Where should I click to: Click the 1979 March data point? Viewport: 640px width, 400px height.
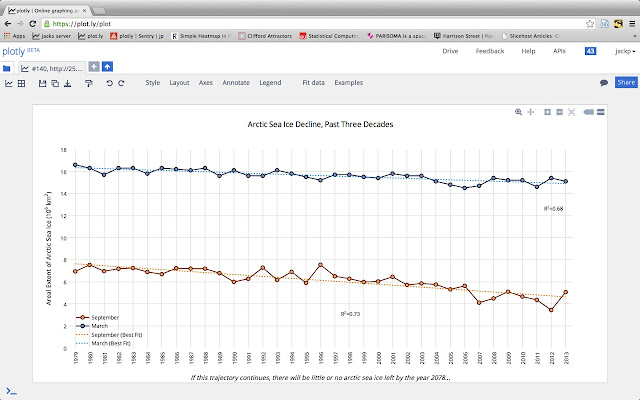click(75, 165)
